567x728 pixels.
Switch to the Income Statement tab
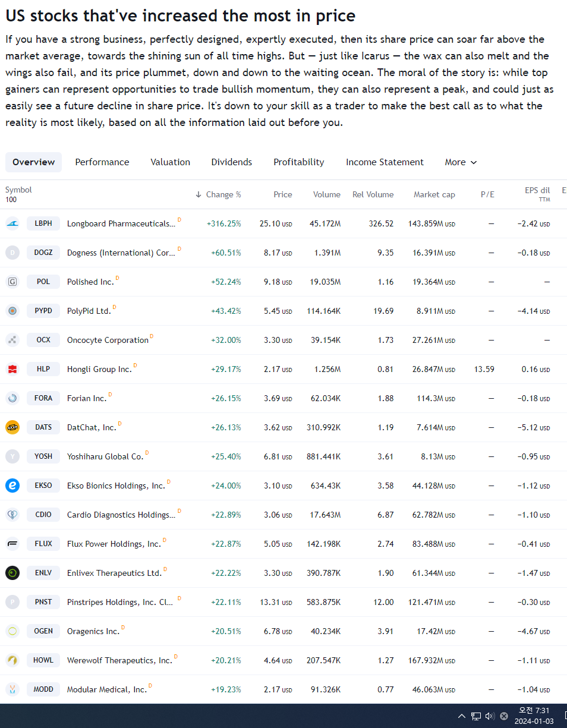(x=385, y=162)
